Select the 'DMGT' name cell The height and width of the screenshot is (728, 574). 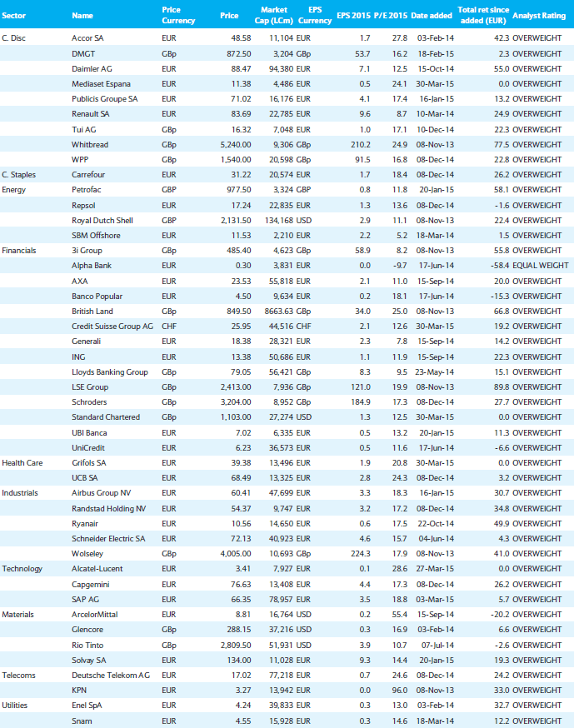[83, 54]
